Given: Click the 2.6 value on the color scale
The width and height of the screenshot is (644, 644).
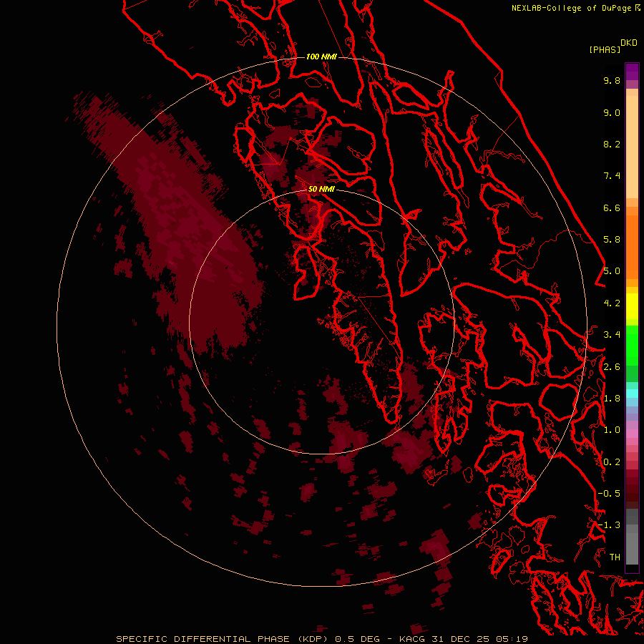Looking at the screenshot, I should click(612, 367).
